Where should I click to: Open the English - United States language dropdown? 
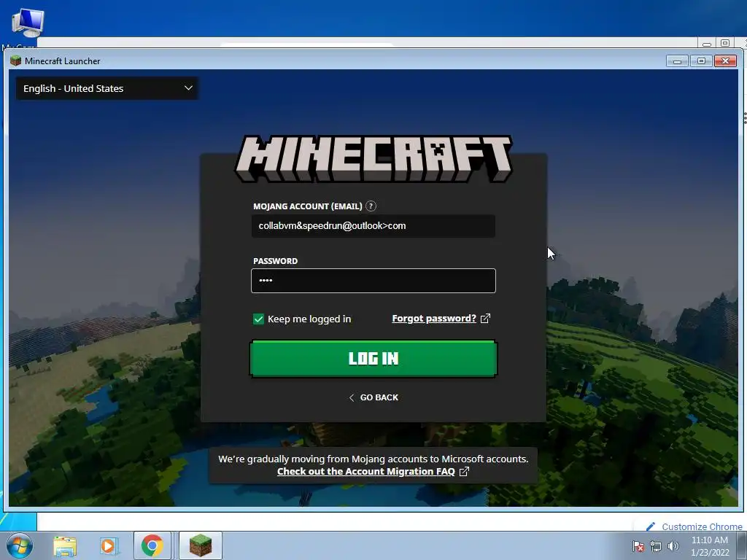click(107, 88)
